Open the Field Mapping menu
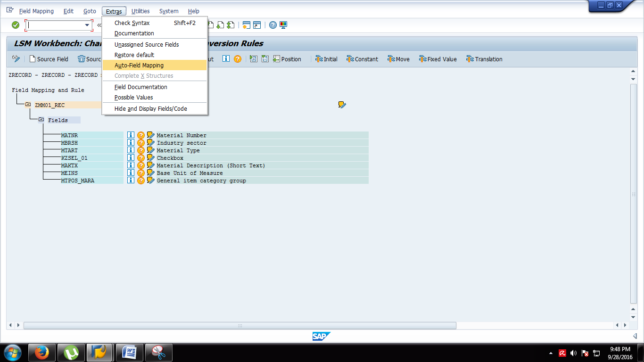Screen dimensions: 644x362 [x=36, y=11]
